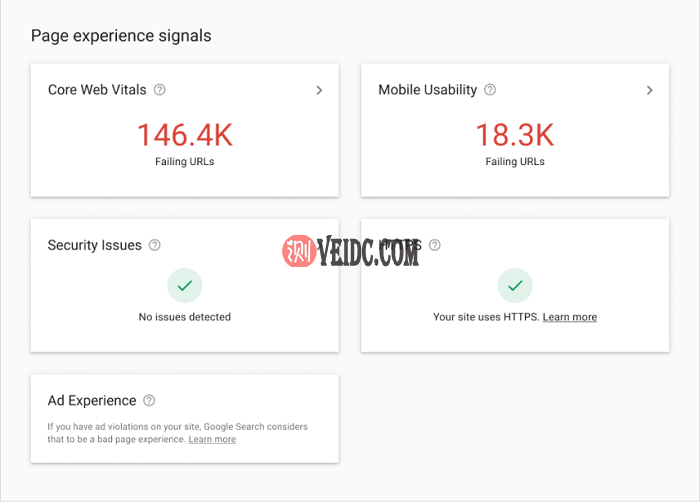This screenshot has height=502, width=700.
Task: Click help icon beside Core Web Vitals
Action: point(160,90)
